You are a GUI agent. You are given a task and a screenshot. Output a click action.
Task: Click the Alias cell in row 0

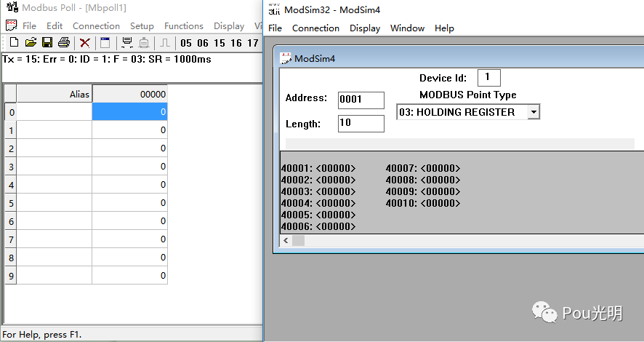55,112
